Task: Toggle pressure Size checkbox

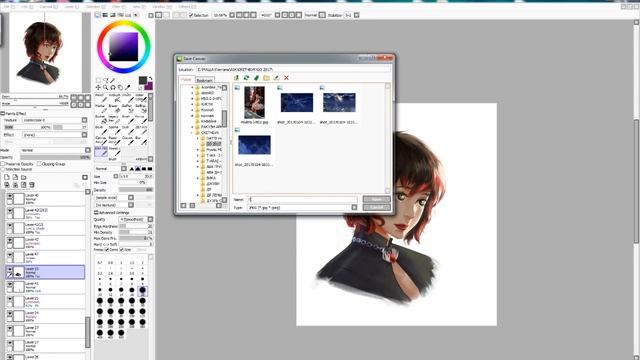Action: [122, 249]
